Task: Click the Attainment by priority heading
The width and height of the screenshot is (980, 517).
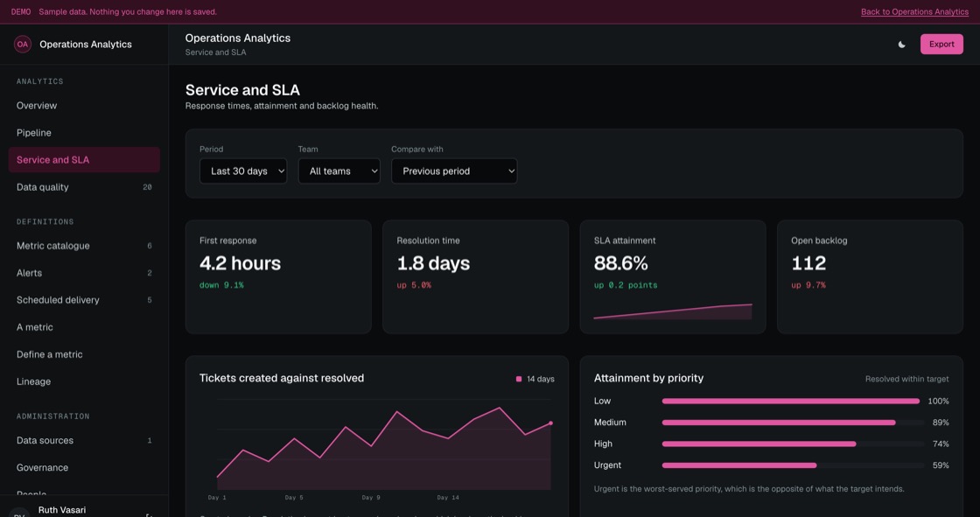Action: tap(648, 378)
